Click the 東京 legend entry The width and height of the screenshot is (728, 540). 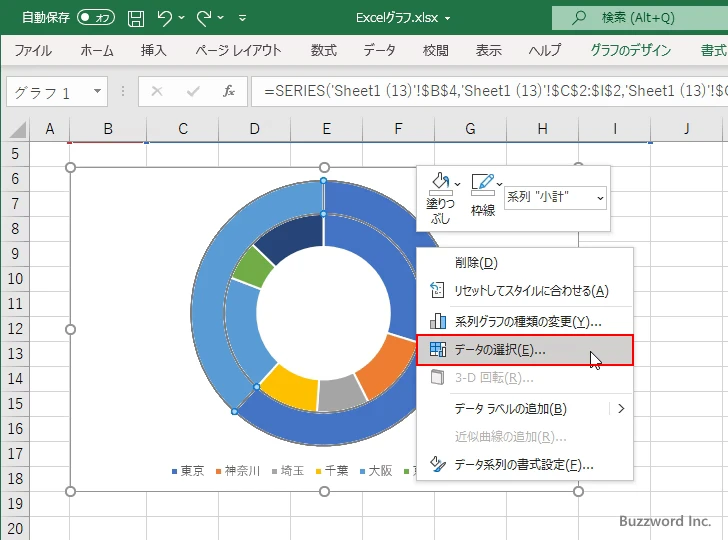click(x=188, y=471)
